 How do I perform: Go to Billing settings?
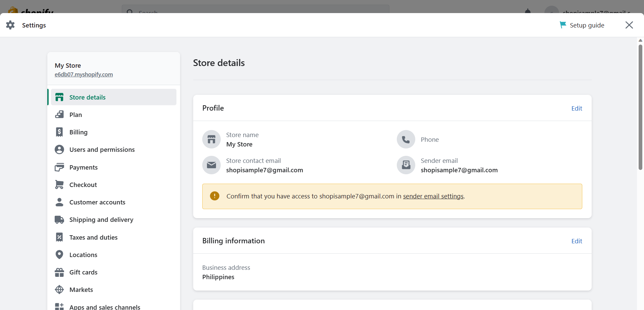(x=114, y=132)
